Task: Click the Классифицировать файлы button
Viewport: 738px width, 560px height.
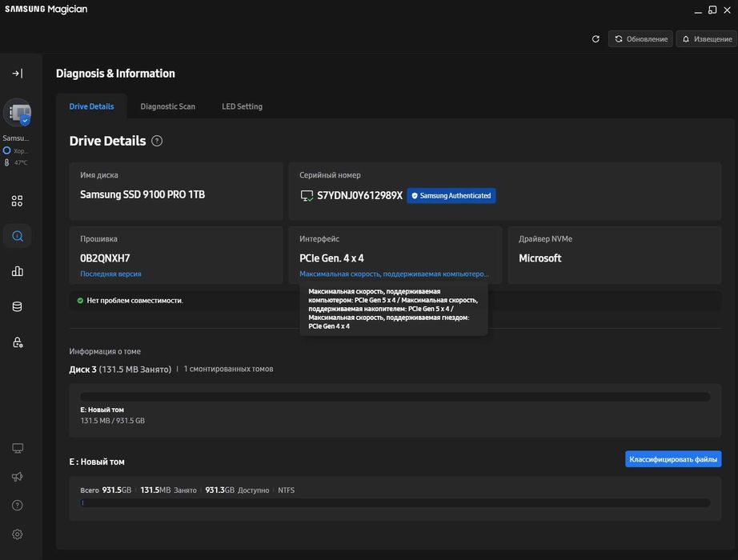Action: (672, 459)
